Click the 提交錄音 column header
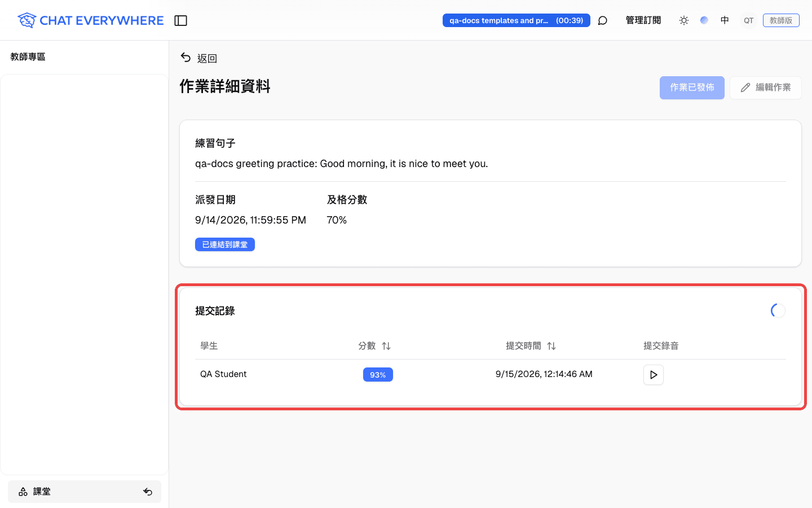 pos(661,346)
